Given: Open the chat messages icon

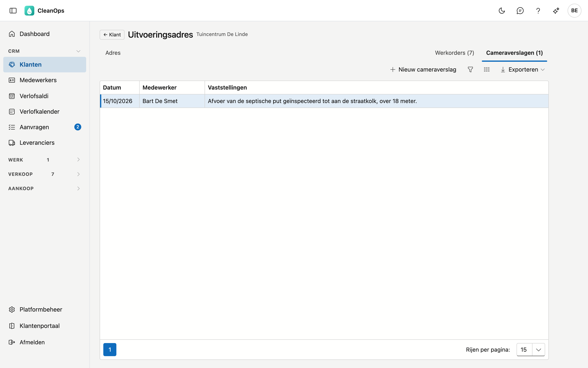Looking at the screenshot, I should click(x=520, y=10).
